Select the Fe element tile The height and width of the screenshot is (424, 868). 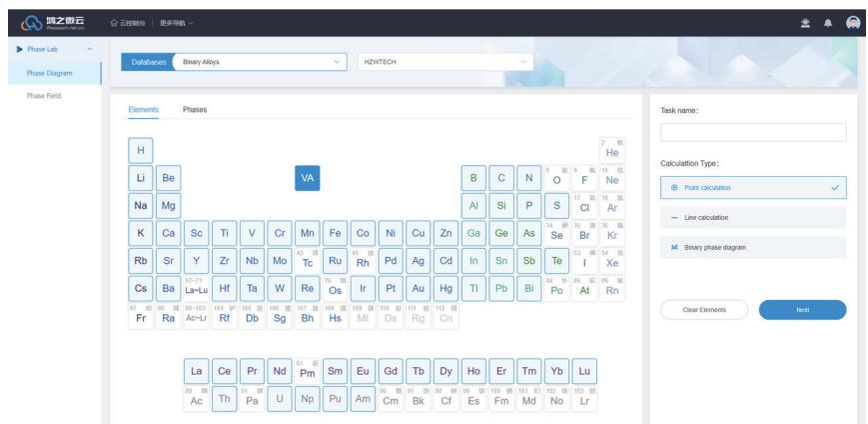click(335, 233)
